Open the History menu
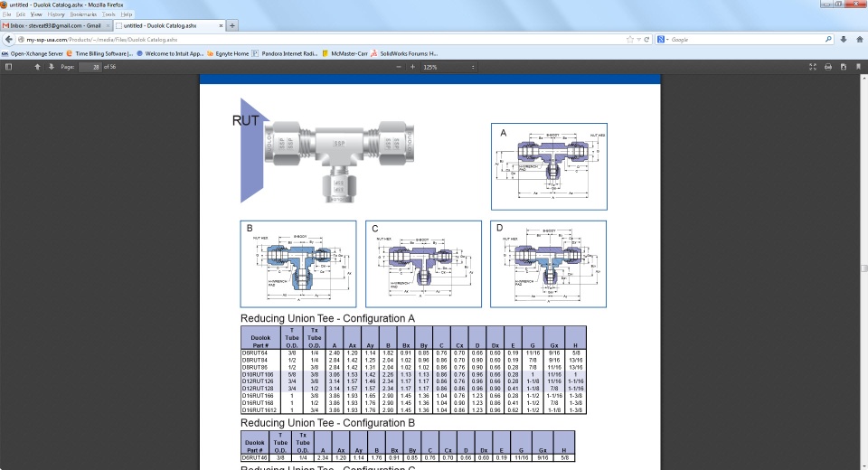The height and width of the screenshot is (470, 868). pos(56,14)
